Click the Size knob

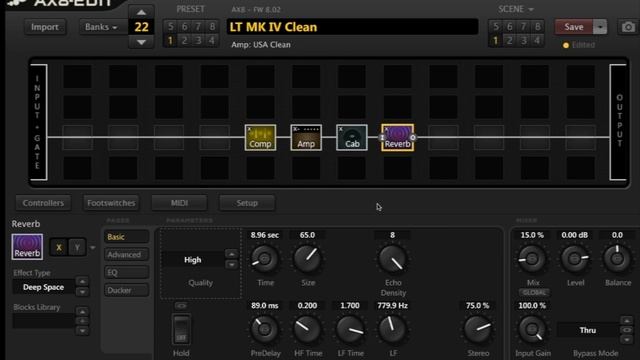pos(307,259)
